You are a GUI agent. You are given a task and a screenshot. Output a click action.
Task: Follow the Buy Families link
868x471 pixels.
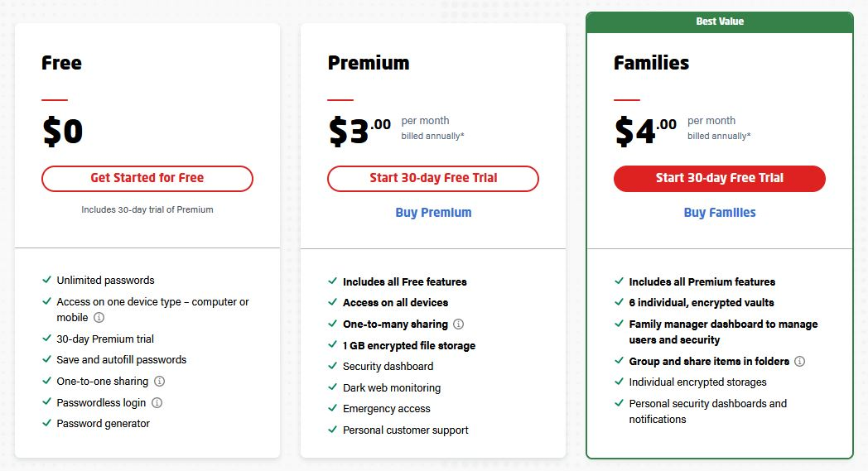coord(720,213)
